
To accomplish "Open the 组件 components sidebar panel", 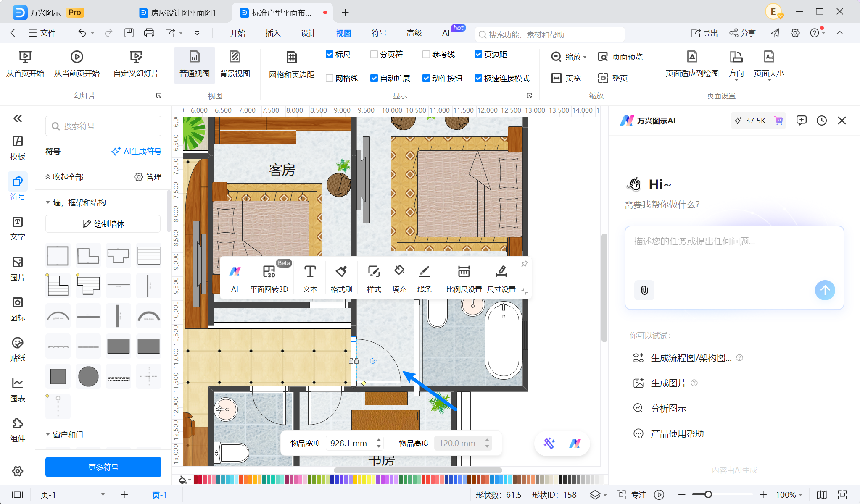I will coord(18,430).
